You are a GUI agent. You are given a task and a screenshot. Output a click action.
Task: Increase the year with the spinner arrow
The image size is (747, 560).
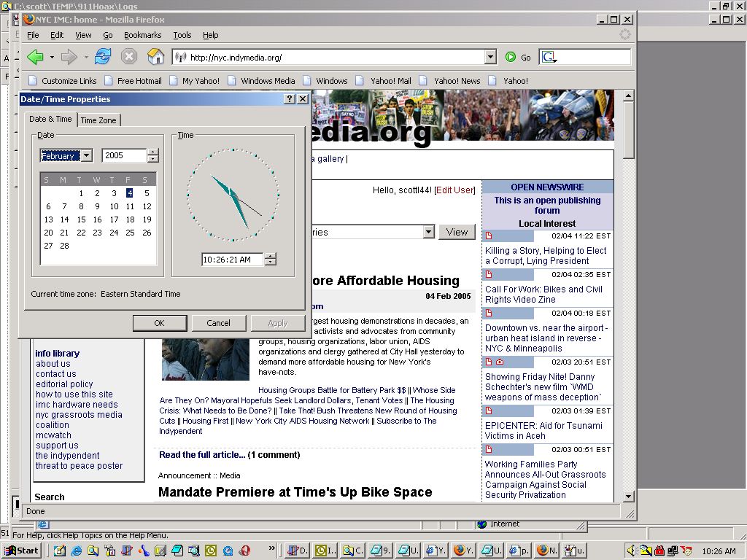pyautogui.click(x=152, y=152)
